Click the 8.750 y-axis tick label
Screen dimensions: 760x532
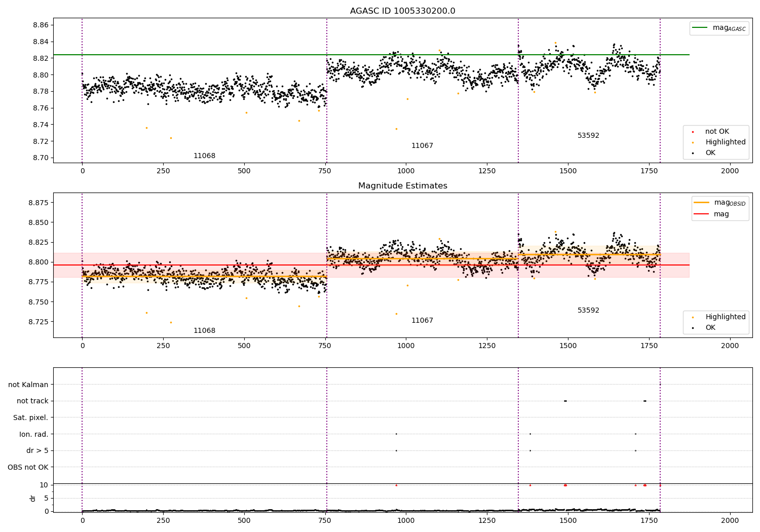39,302
